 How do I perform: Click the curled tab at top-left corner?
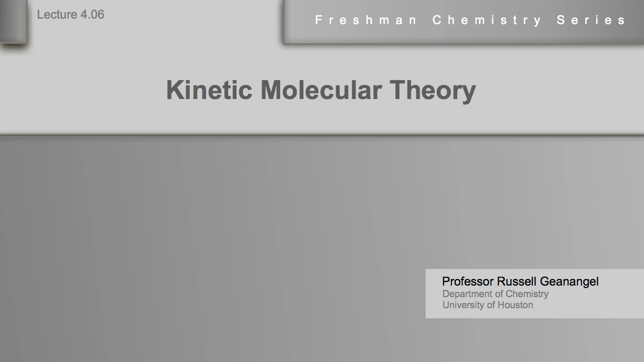click(13, 22)
